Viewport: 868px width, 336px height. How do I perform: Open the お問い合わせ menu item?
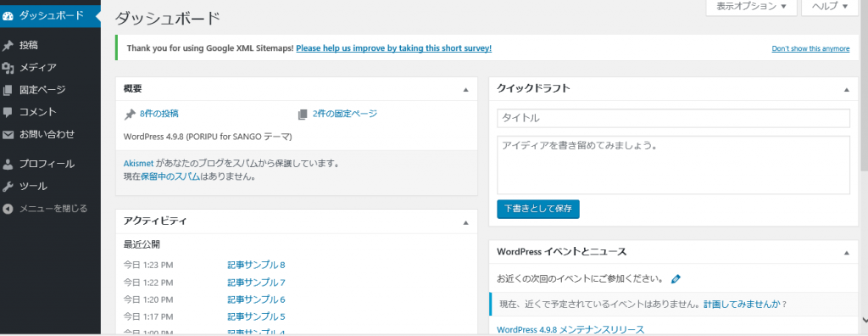pyautogui.click(x=50, y=134)
